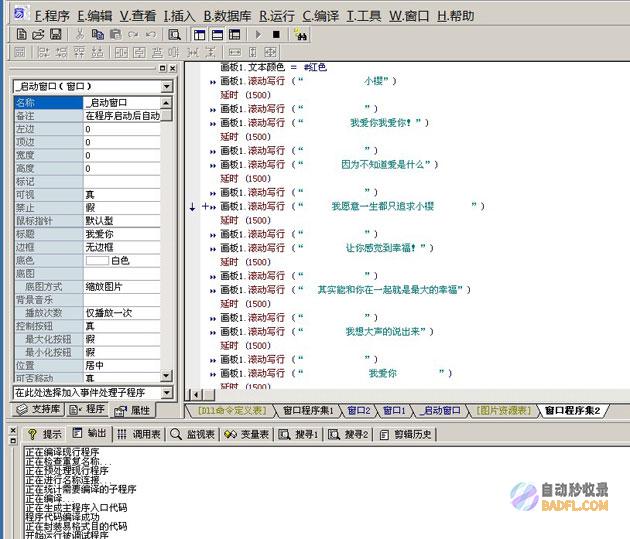Viewport: 630px width, 539px height.
Task: Expand the 在此处选择加入事件处理子程序 dropdown
Action: coord(167,392)
